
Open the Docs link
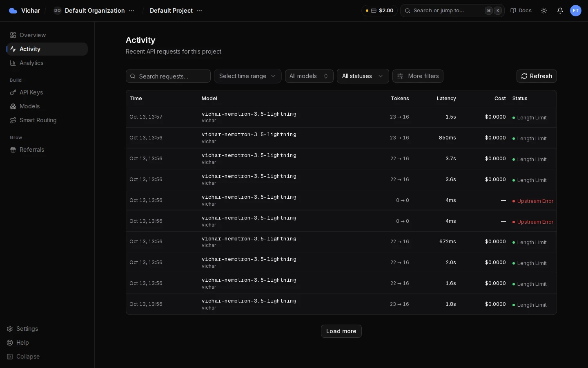[521, 11]
